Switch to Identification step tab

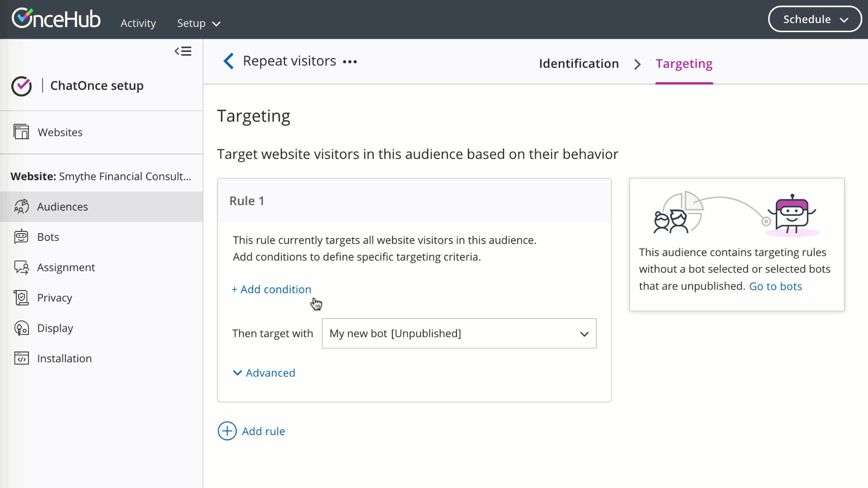(579, 64)
